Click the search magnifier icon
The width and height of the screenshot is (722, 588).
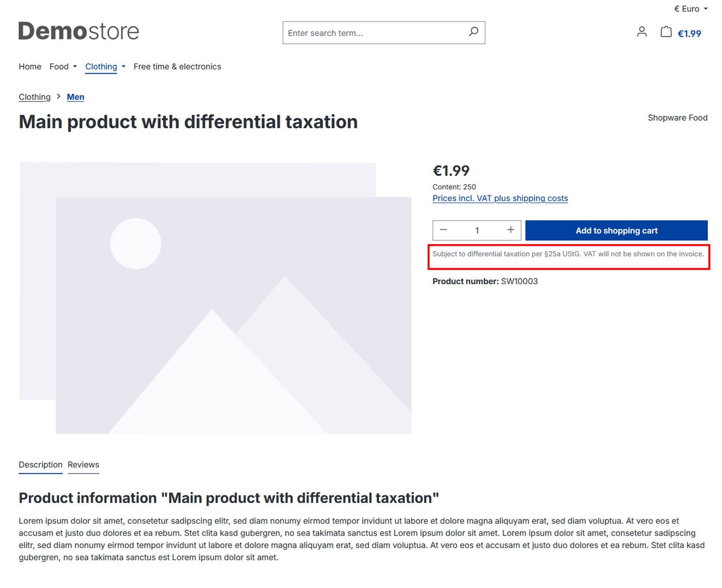[473, 32]
